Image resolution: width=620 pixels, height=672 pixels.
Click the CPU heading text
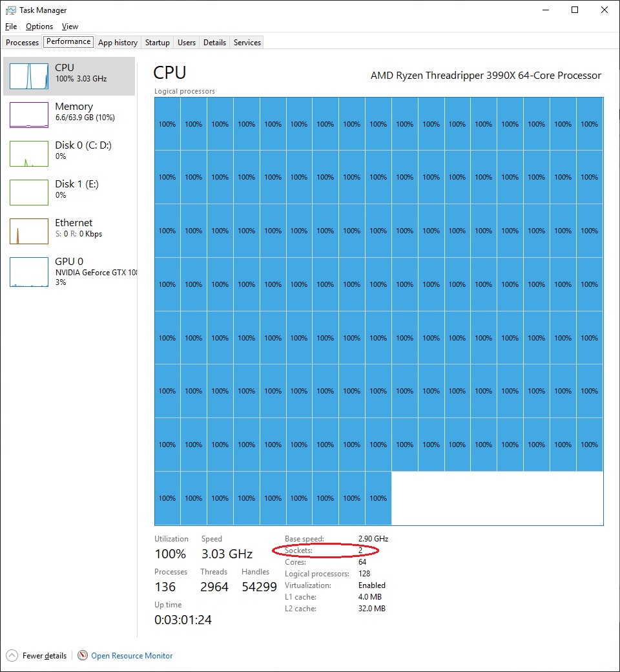point(170,73)
